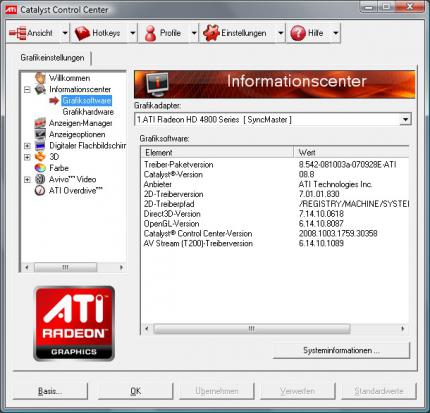Click the ATI Overdrive gauge icon
Image resolution: width=430 pixels, height=413 pixels.
click(40, 191)
